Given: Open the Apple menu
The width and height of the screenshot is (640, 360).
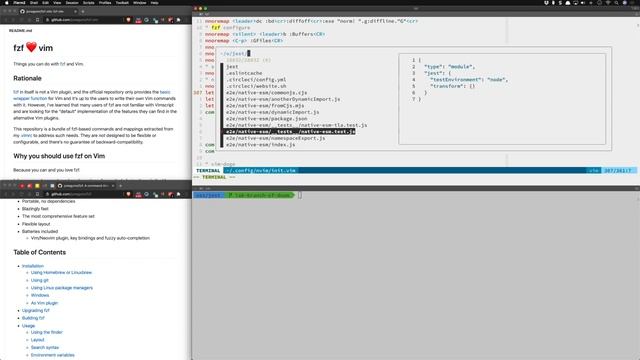Looking at the screenshot, I should [x=6, y=2].
